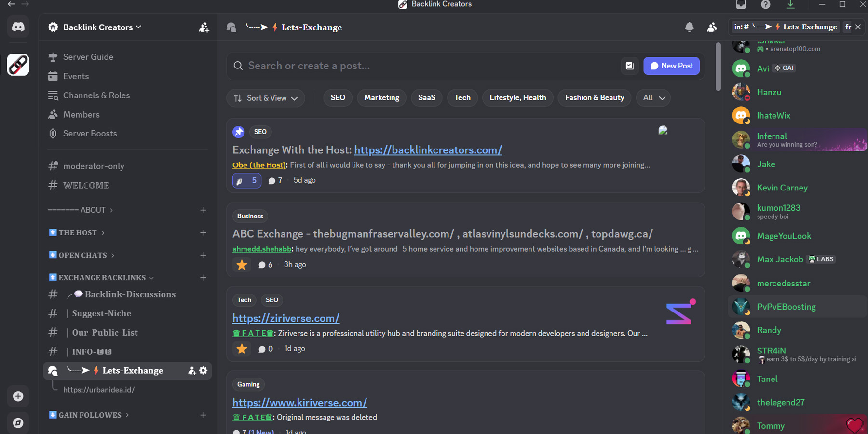Click the invite people icon near server name

pos(204,27)
